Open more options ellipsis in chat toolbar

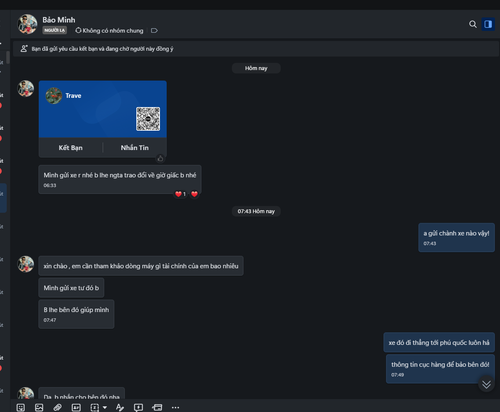coord(175,407)
